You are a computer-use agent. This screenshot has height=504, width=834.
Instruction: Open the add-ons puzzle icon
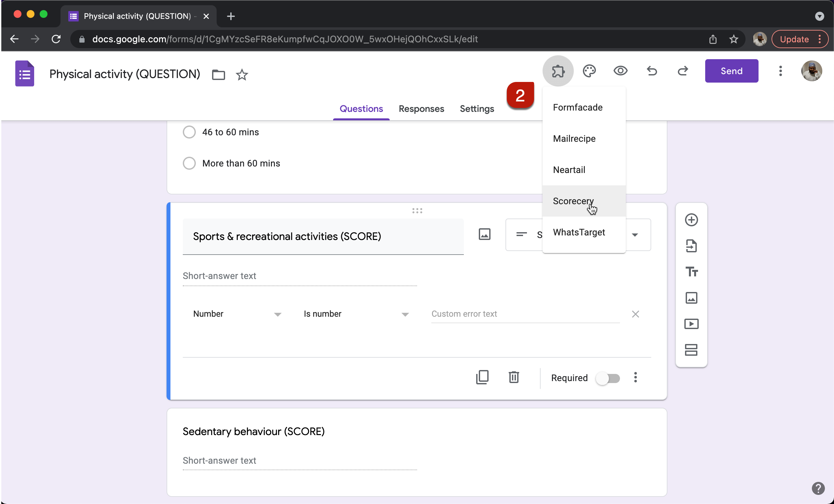[x=558, y=71]
